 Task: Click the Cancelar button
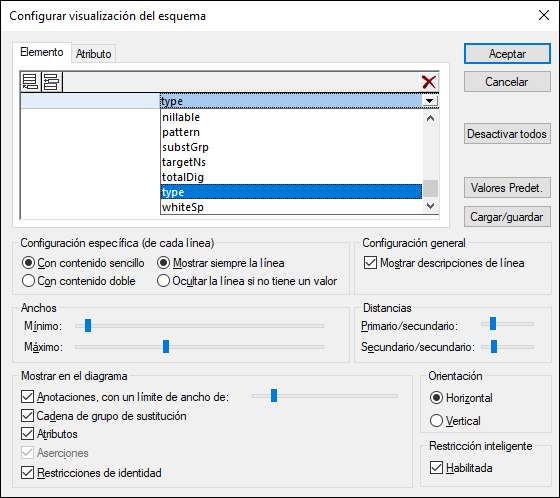point(507,82)
